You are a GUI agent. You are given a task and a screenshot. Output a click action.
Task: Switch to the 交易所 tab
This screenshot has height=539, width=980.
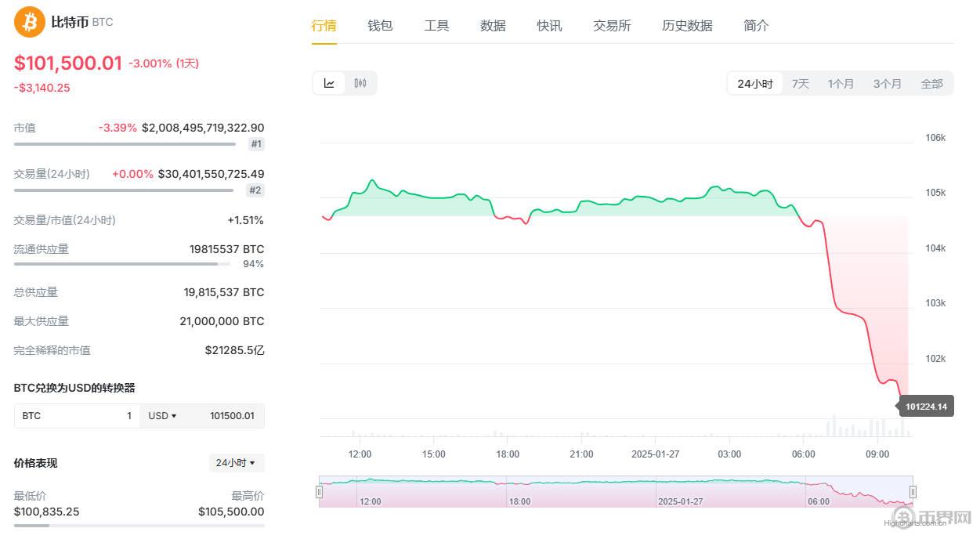coord(612,26)
